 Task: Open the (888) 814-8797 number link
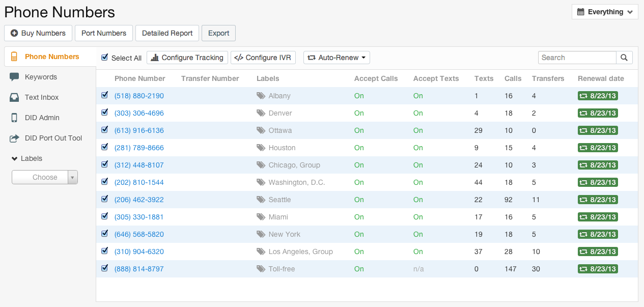point(139,269)
